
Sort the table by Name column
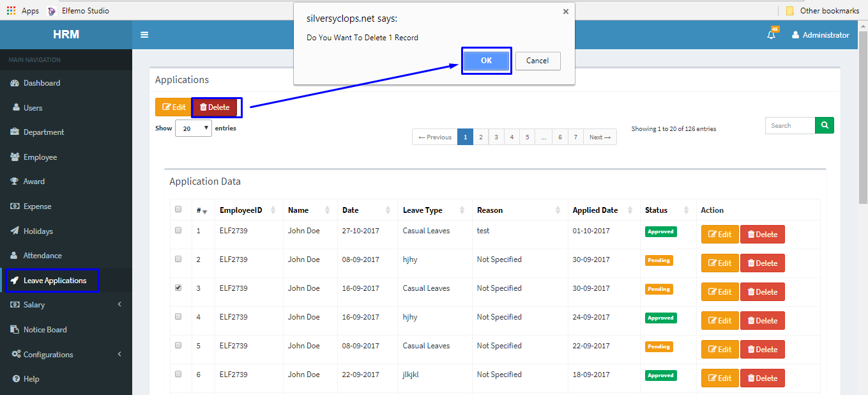pyautogui.click(x=310, y=210)
